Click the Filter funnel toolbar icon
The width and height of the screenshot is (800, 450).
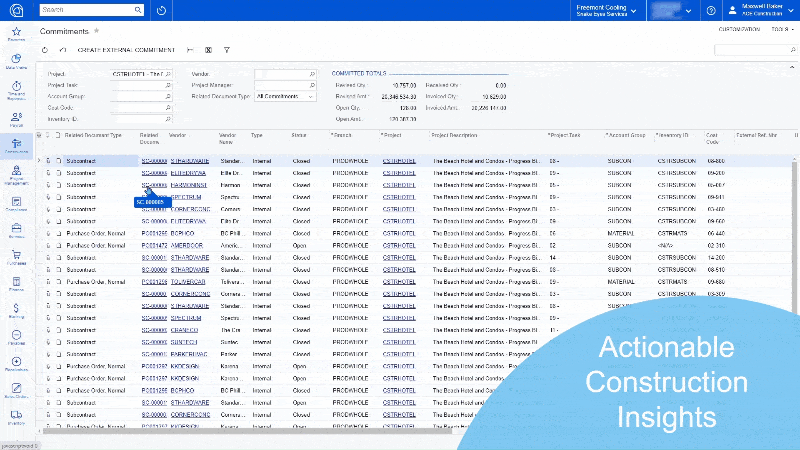tap(227, 50)
